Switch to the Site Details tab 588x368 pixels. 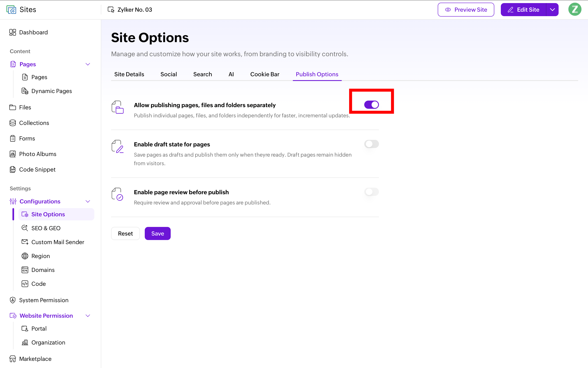[129, 74]
